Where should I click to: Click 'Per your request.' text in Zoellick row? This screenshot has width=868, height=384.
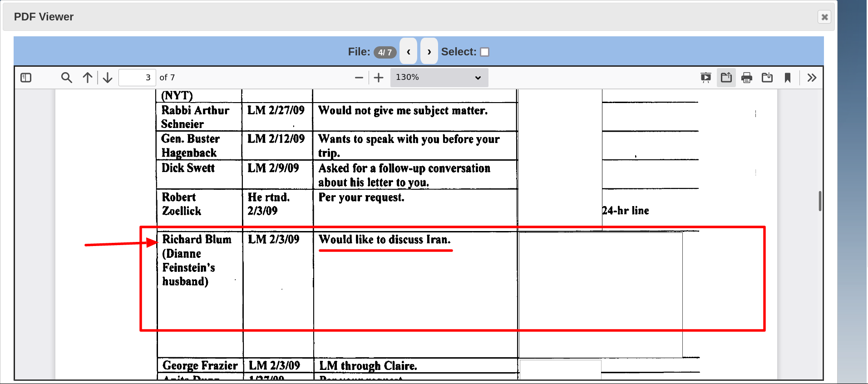click(x=361, y=197)
